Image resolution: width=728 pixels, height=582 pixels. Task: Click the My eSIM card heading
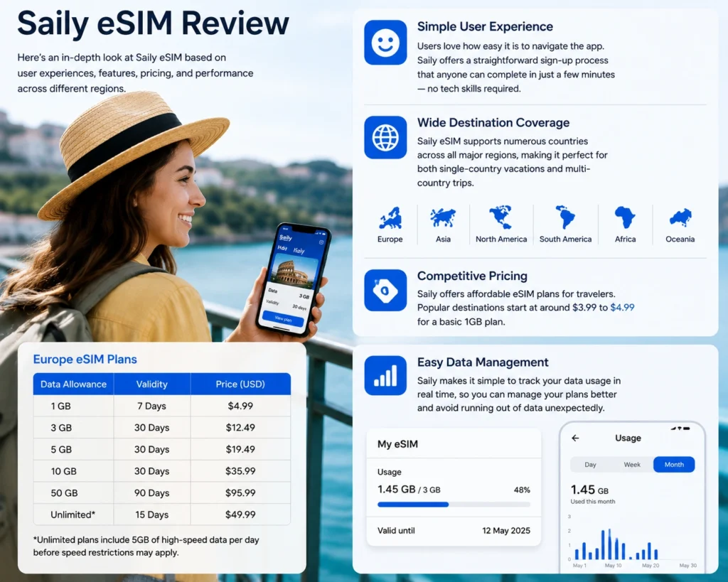[x=397, y=444]
